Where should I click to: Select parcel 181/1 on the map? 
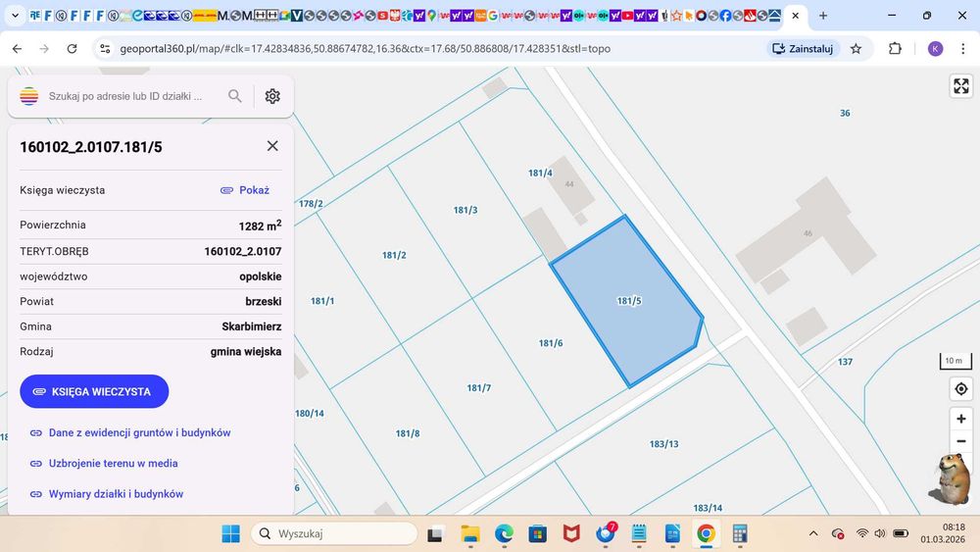(x=322, y=301)
